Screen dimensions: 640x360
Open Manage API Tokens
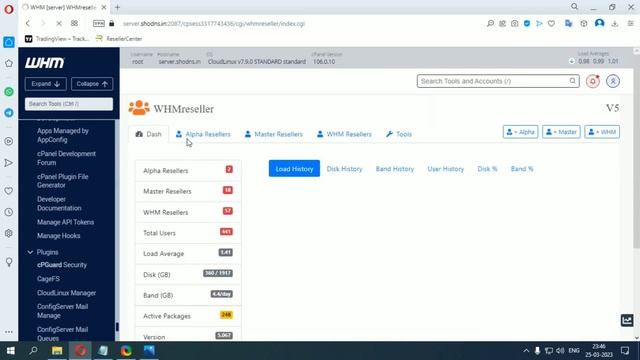(x=65, y=222)
